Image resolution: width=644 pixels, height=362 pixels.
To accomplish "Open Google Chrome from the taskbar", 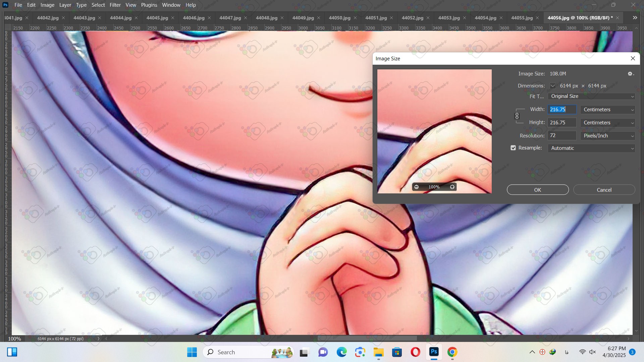I will click(452, 352).
